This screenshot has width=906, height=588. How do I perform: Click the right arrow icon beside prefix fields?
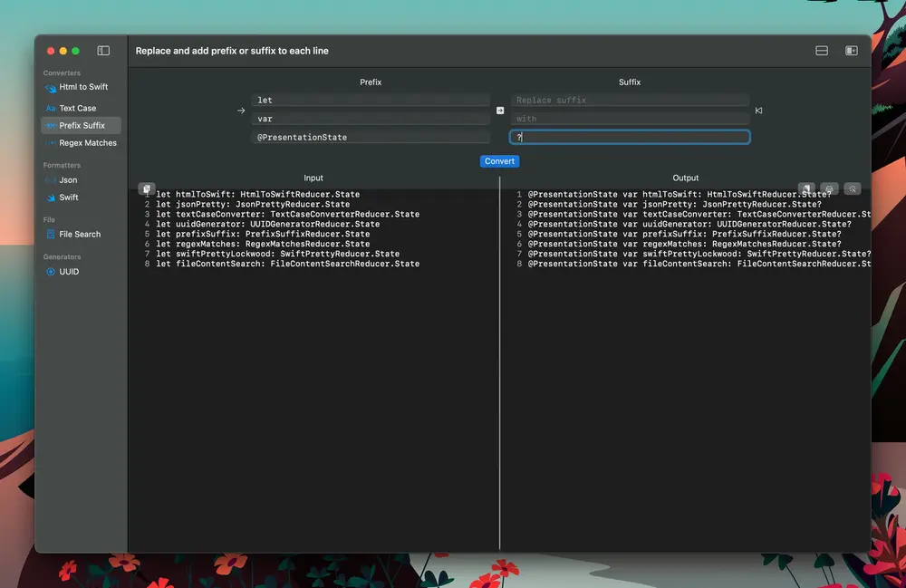pyautogui.click(x=241, y=111)
